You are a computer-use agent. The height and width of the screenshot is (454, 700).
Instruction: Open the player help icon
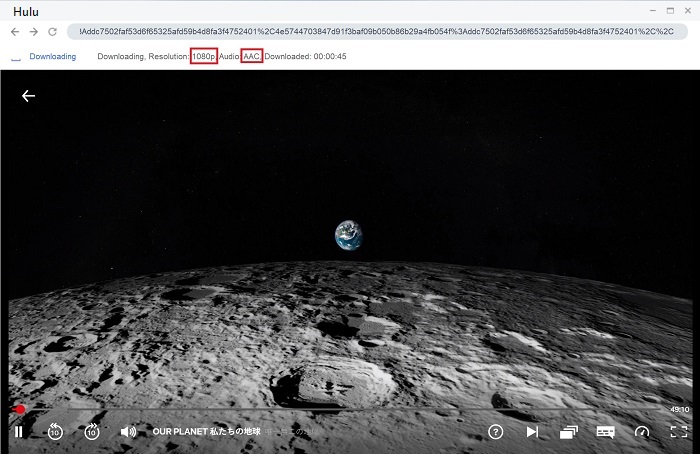(x=495, y=432)
